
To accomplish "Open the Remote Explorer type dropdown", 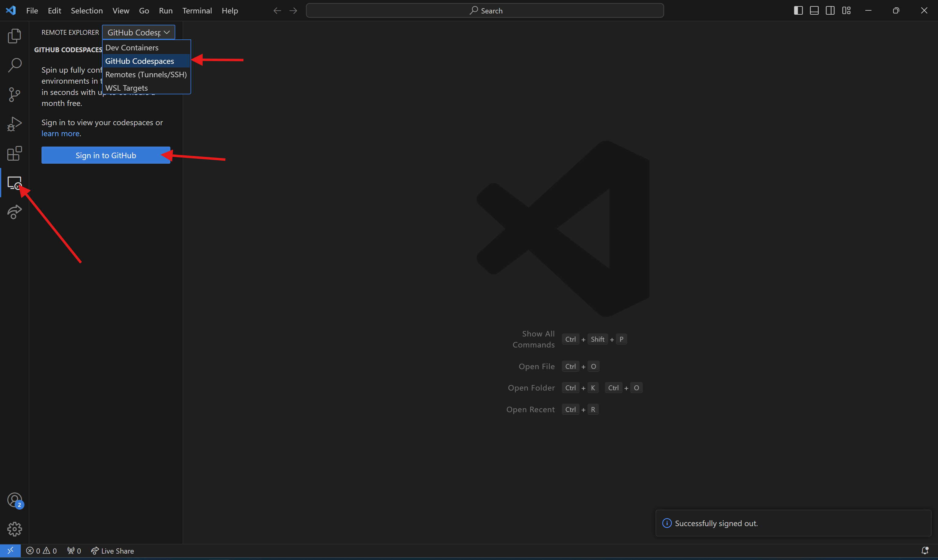I will point(138,32).
